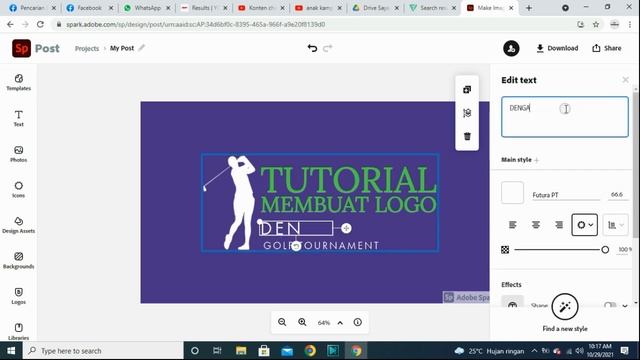
Task: Click the Edit text input box
Action: [565, 117]
